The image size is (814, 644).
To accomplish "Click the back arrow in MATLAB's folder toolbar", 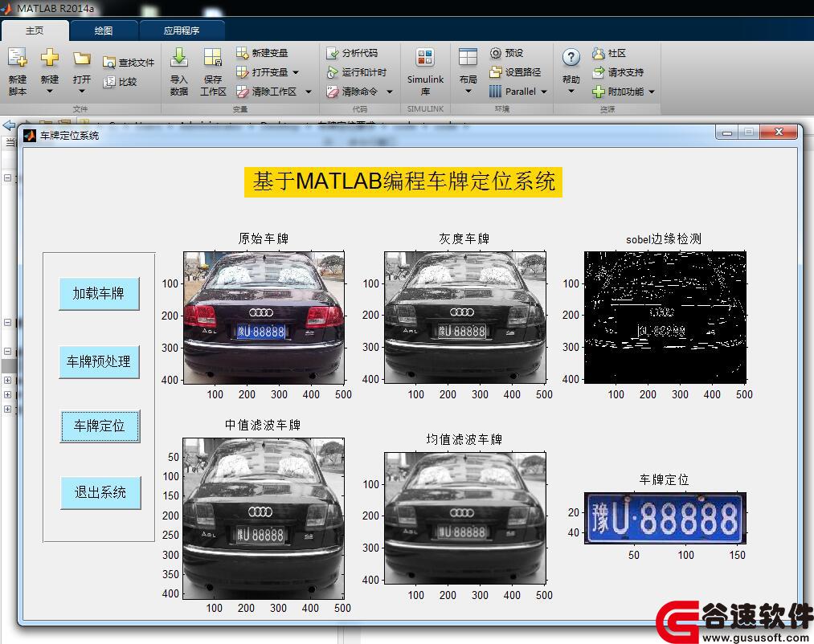I will pyautogui.click(x=9, y=125).
